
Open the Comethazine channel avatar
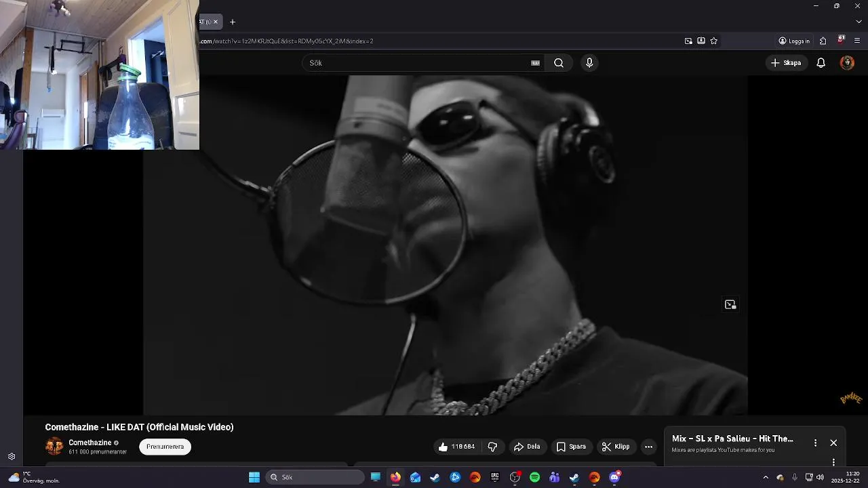pyautogui.click(x=54, y=446)
